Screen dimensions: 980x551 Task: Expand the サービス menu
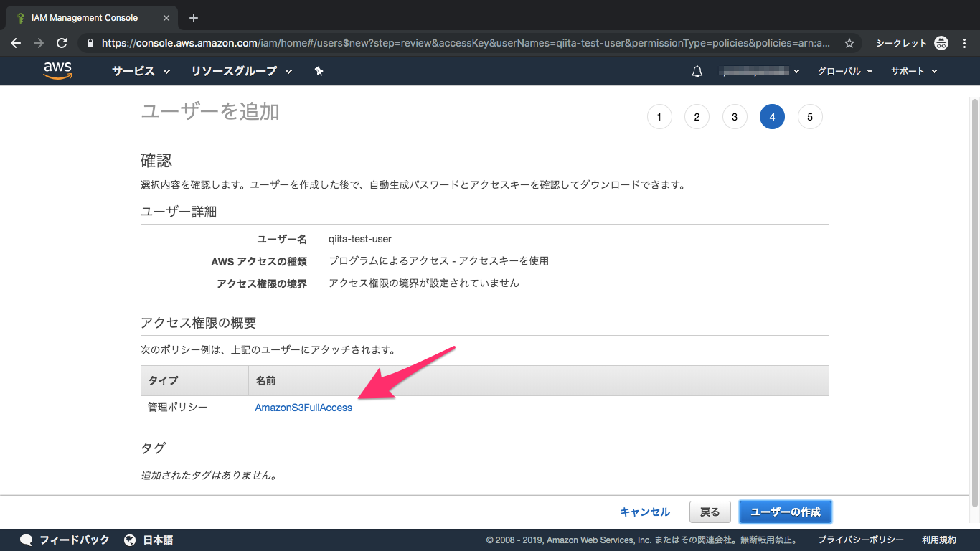pos(141,71)
